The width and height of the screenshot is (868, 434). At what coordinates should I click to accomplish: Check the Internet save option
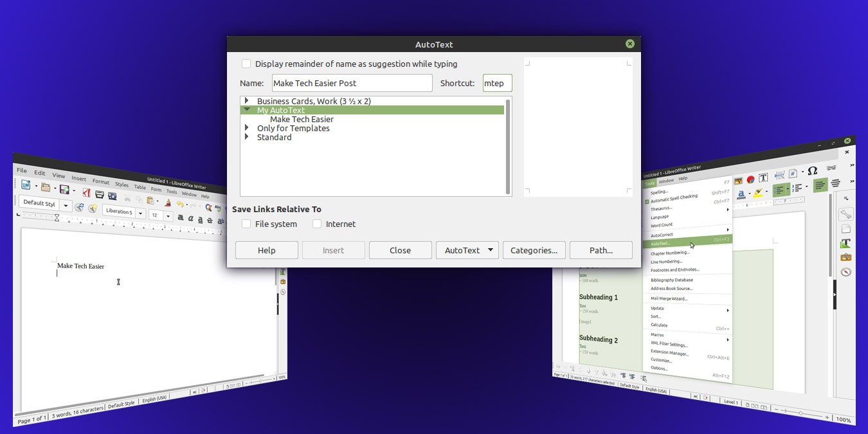pos(317,224)
